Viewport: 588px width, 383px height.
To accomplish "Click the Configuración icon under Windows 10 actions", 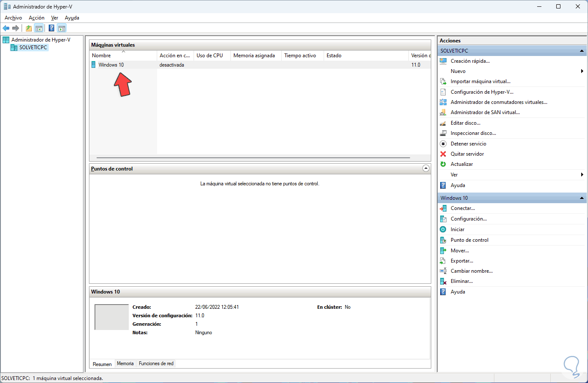I will tap(443, 219).
